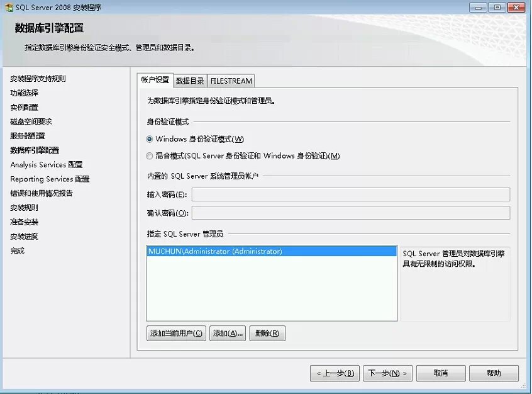
Task: Click Reporting Services 配置 step
Action: [50, 179]
